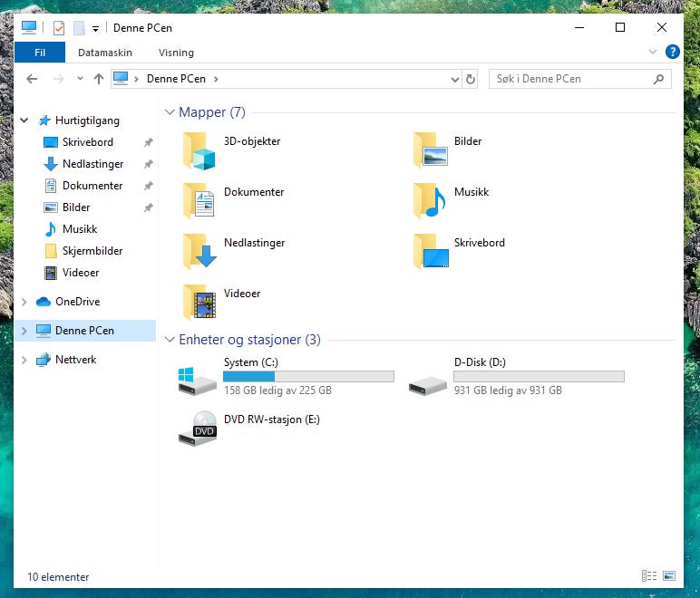
Task: Select the DVD RW-stasjon (E:) drive icon
Action: click(198, 429)
